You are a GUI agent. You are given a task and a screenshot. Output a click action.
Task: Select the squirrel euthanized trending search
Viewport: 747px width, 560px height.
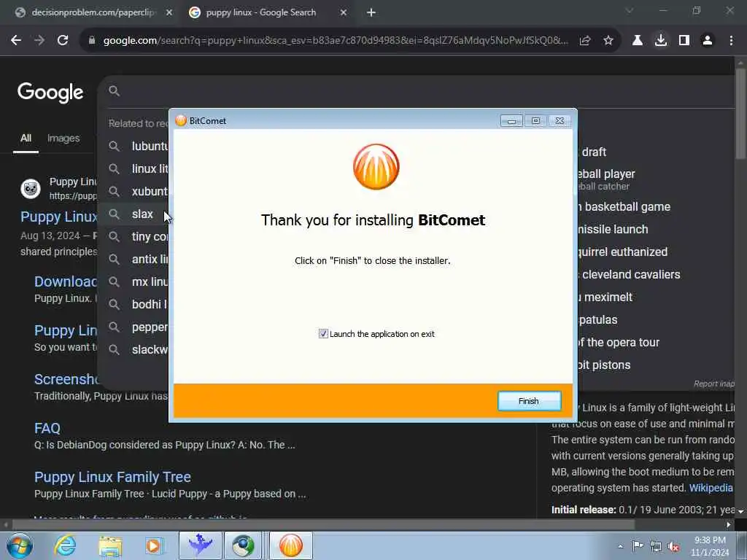[622, 252]
